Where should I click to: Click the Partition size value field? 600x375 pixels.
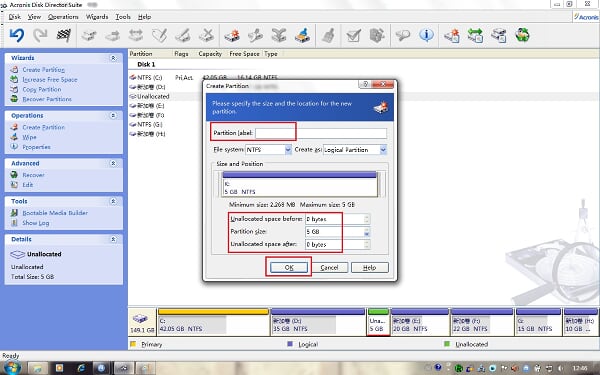tap(334, 232)
